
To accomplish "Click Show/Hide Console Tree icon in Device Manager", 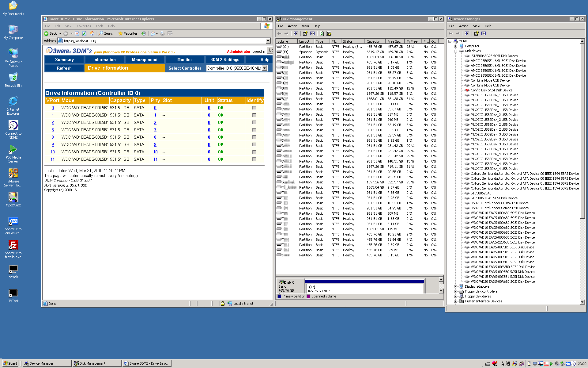I will pos(467,33).
